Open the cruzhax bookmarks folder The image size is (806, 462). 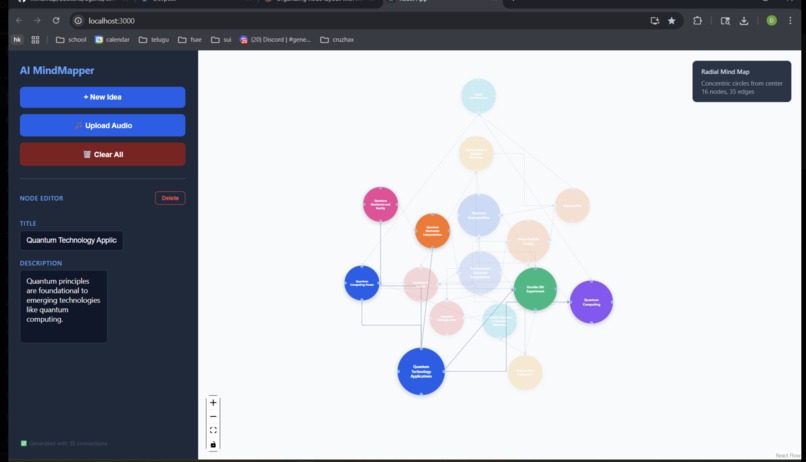pyautogui.click(x=337, y=40)
